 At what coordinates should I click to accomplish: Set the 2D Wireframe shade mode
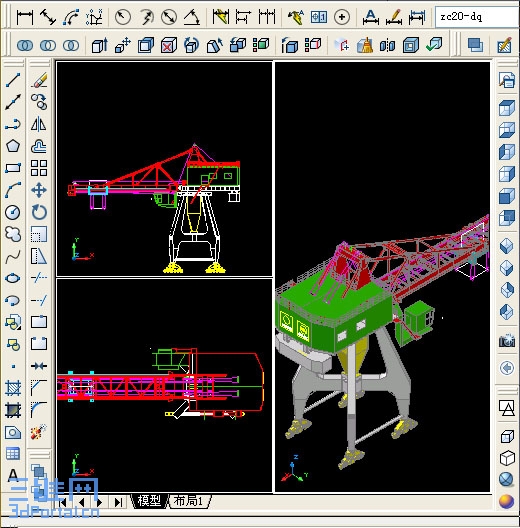click(x=507, y=408)
